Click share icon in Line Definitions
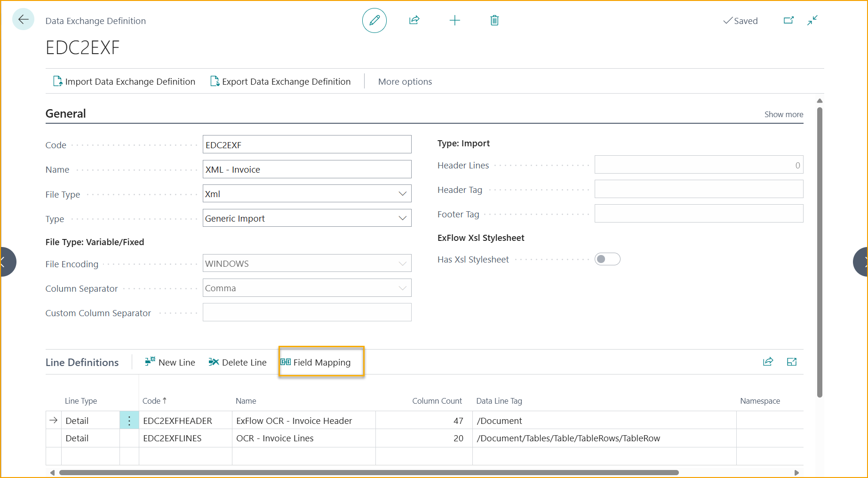868x478 pixels. click(768, 362)
